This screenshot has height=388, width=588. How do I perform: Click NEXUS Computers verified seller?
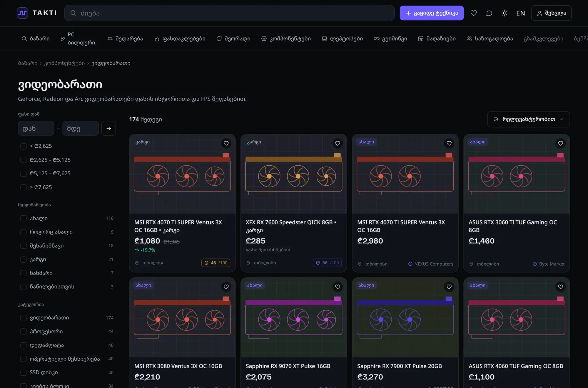tap(431, 264)
